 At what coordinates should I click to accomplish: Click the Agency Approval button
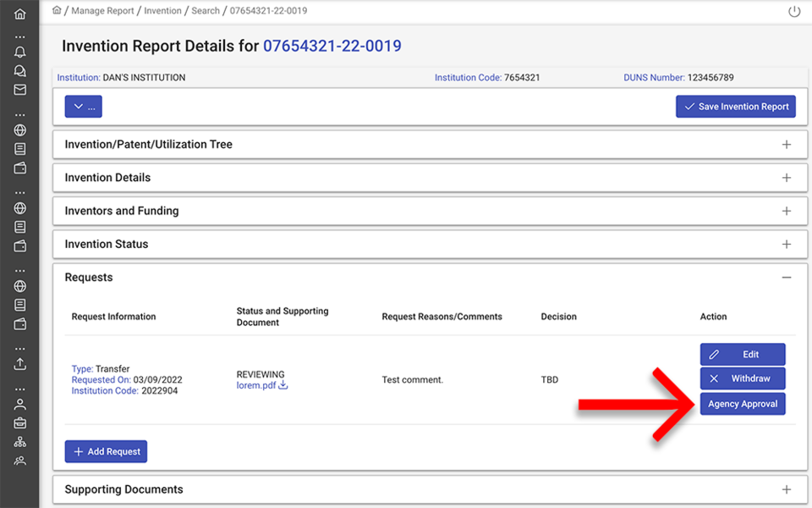click(x=743, y=404)
